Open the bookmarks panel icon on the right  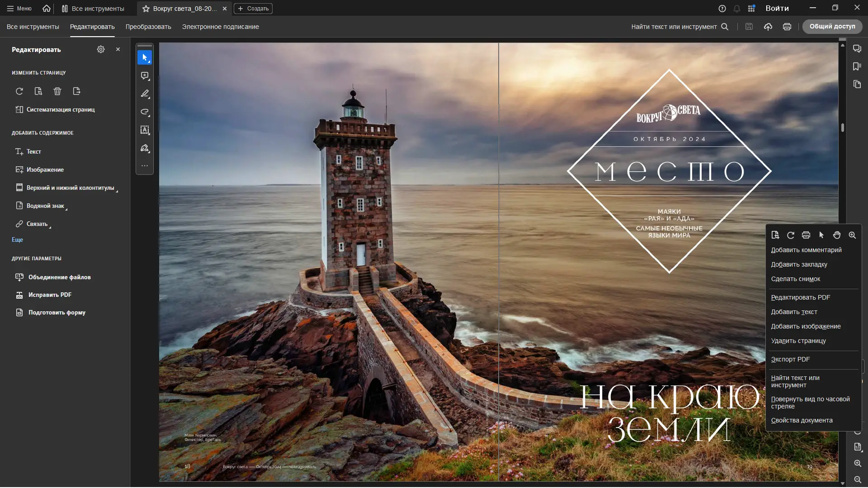pos(857,67)
